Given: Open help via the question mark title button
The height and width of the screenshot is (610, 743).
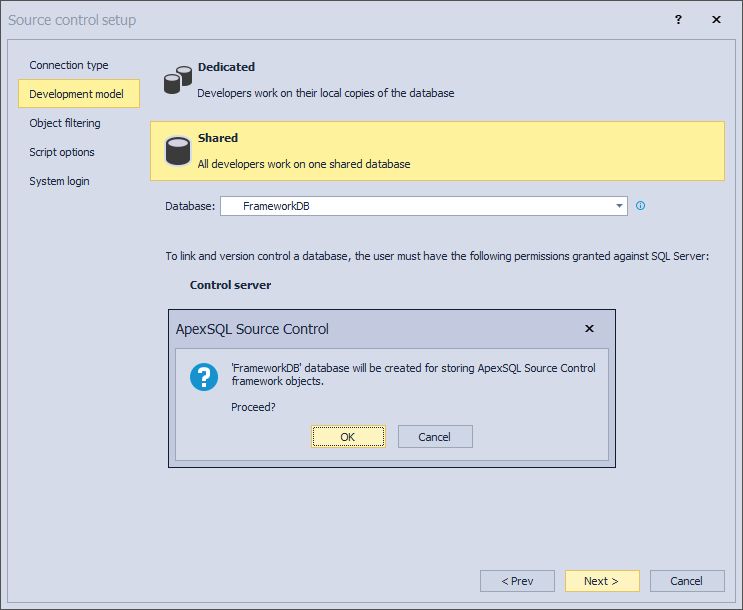Looking at the screenshot, I should pyautogui.click(x=678, y=19).
